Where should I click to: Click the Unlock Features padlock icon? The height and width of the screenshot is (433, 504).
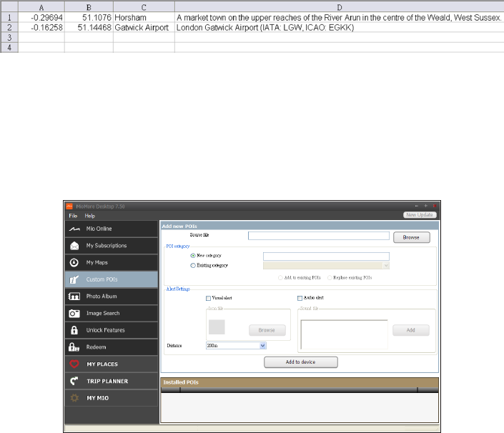[x=74, y=330]
